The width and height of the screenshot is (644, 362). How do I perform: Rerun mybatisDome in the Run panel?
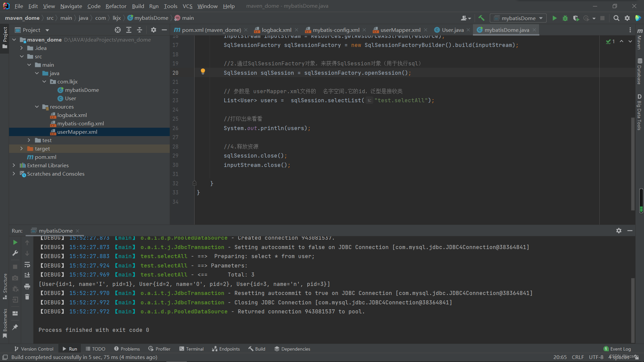pyautogui.click(x=15, y=242)
